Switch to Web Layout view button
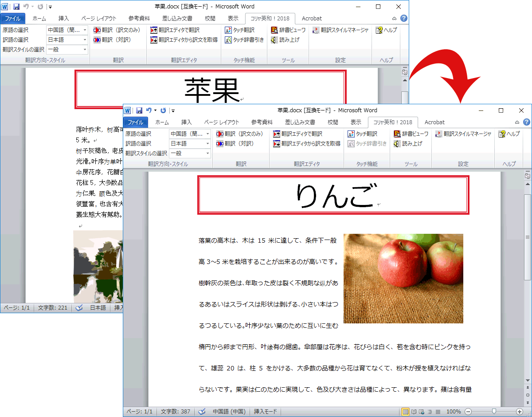 point(422,412)
